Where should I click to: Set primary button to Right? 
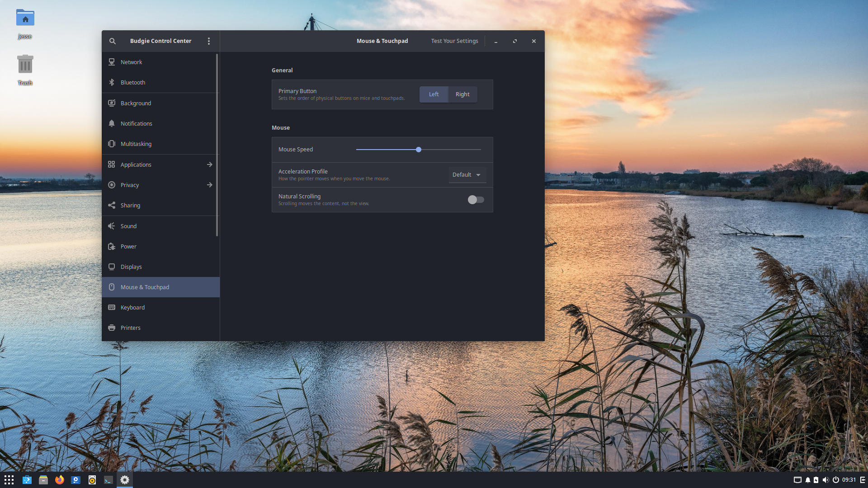pyautogui.click(x=462, y=94)
